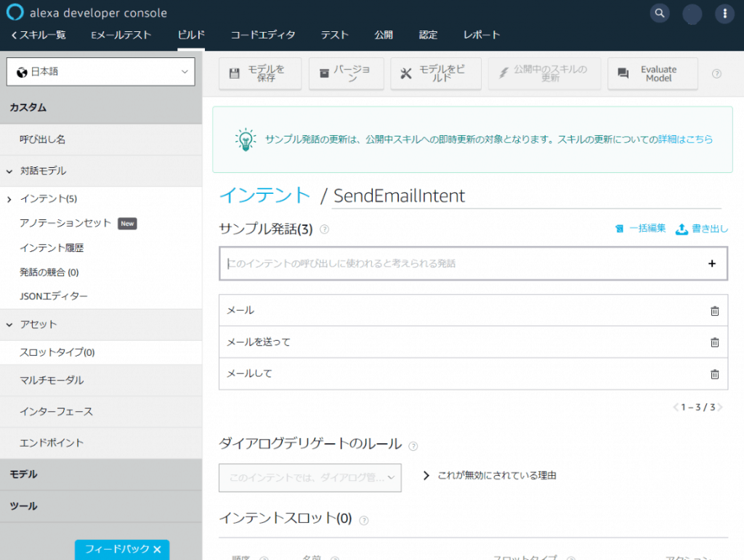
Task: Click the floppy disk save model icon
Action: click(x=235, y=73)
